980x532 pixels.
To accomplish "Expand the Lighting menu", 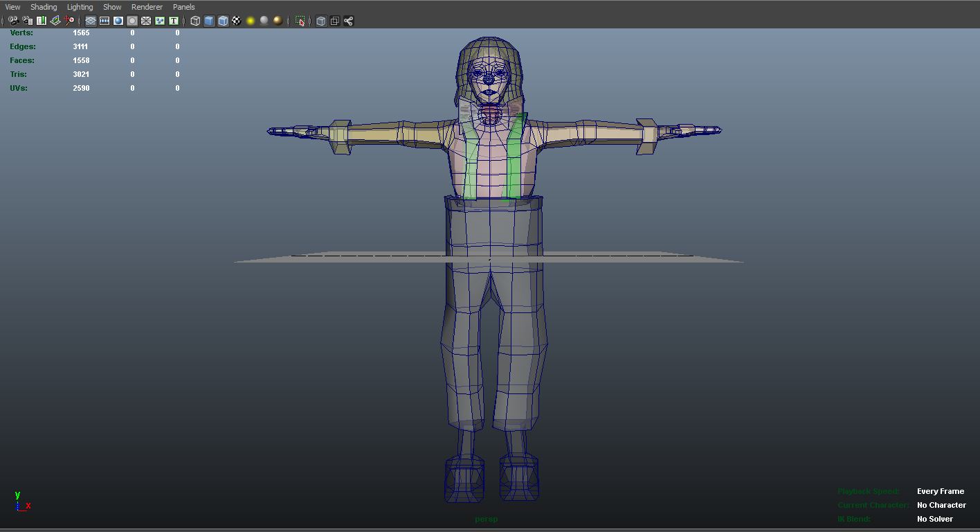I will point(80,7).
